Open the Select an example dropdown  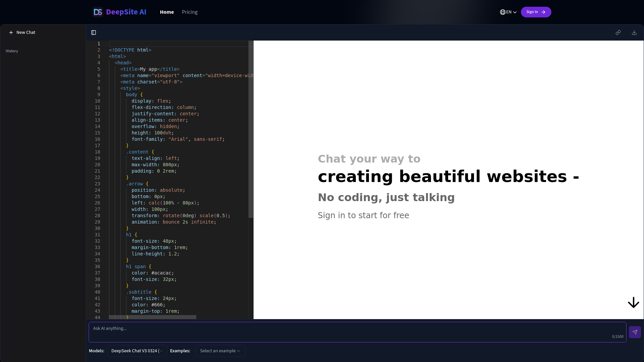click(x=220, y=351)
